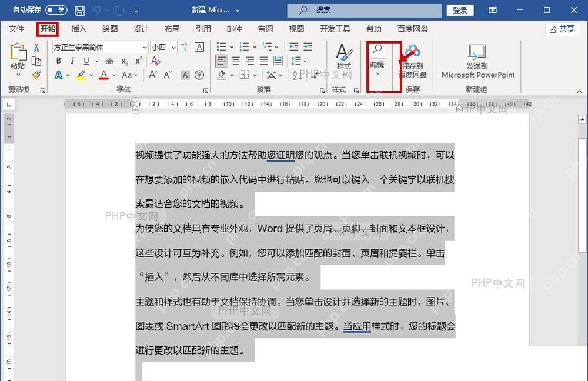
Task: Click the Clear Formatting eraser icon
Action: [156, 61]
